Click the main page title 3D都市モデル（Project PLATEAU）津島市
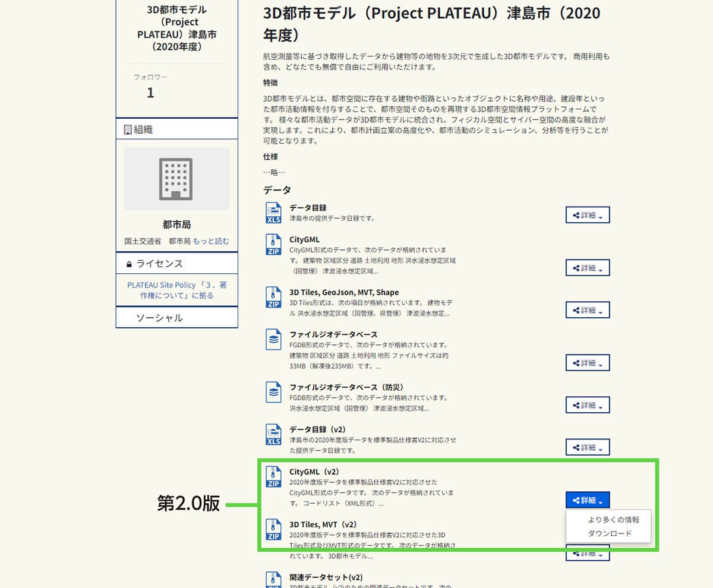This screenshot has width=713, height=588. pyautogui.click(x=431, y=24)
